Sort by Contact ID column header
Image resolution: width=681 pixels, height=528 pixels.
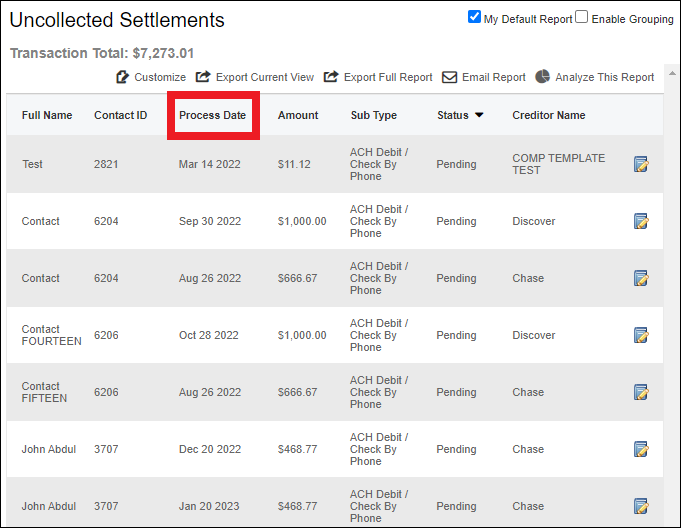pos(121,115)
